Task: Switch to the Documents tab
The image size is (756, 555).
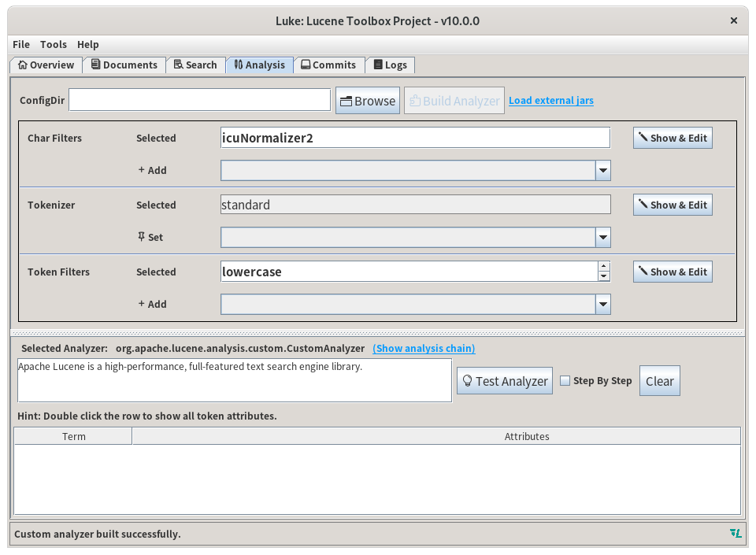Action: click(124, 65)
